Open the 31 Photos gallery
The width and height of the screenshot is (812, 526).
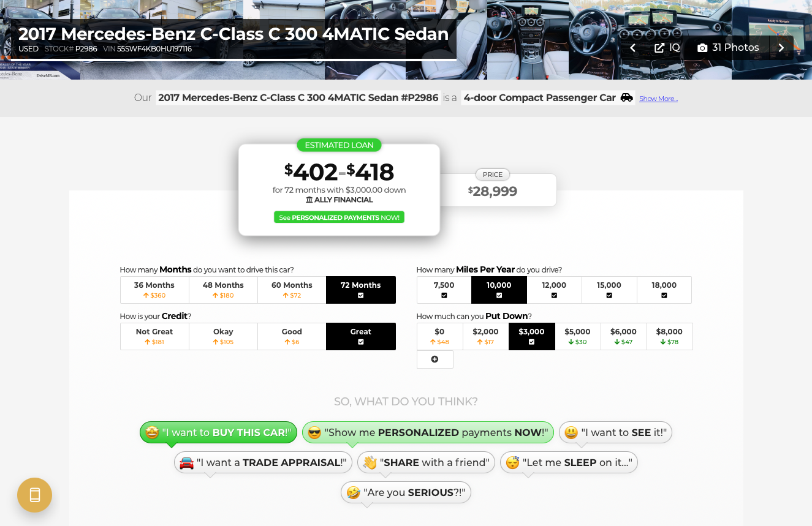[x=728, y=48]
